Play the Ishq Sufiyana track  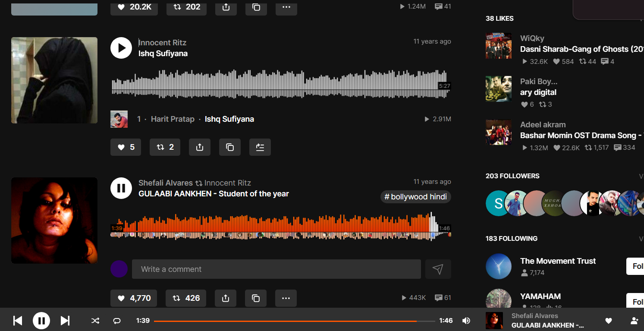tap(121, 48)
